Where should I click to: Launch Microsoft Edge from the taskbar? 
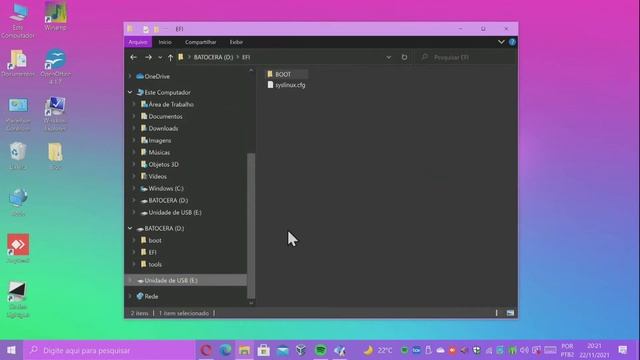pos(225,350)
